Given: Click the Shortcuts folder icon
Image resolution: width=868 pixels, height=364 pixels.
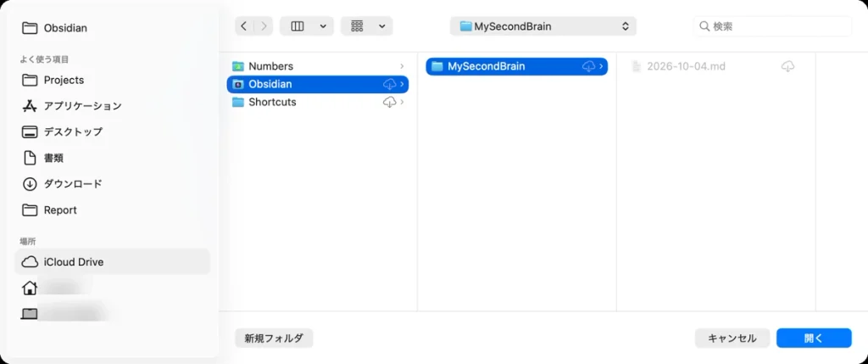Looking at the screenshot, I should point(238,102).
